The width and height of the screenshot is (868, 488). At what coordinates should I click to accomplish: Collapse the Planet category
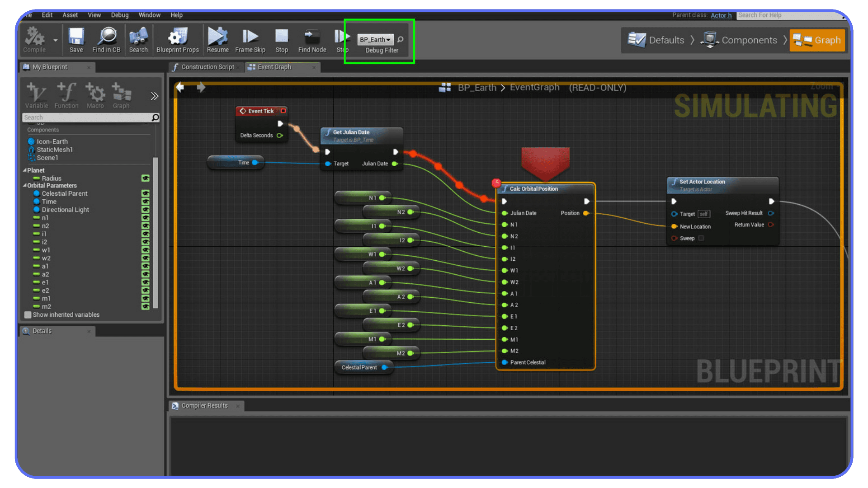[x=26, y=170]
